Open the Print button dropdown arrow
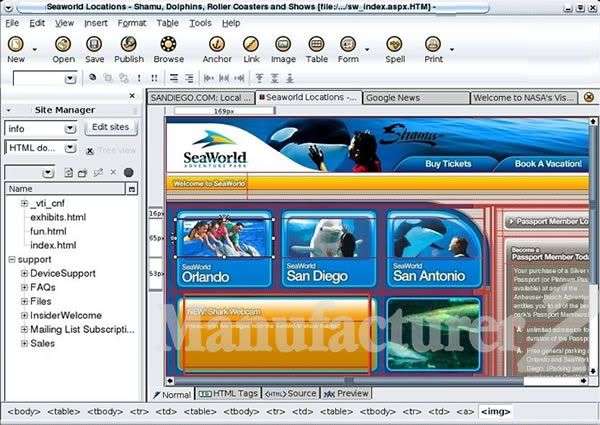This screenshot has width=600, height=425. pyautogui.click(x=452, y=49)
